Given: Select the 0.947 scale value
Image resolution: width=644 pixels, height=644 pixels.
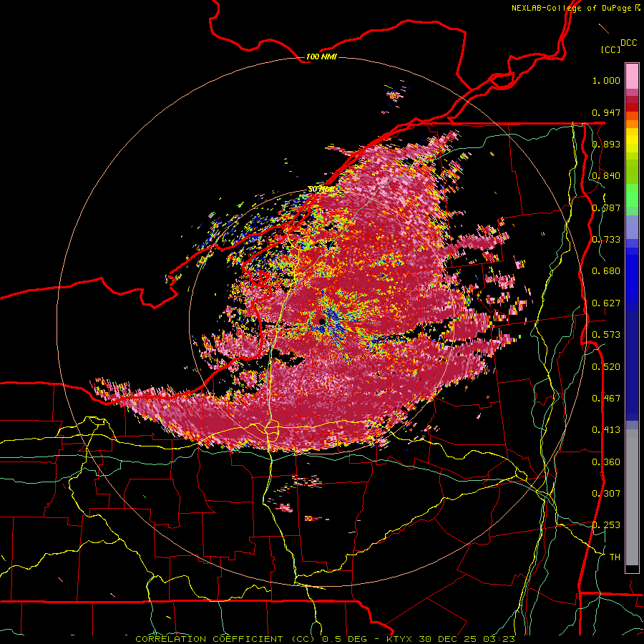Looking at the screenshot, I should (606, 112).
